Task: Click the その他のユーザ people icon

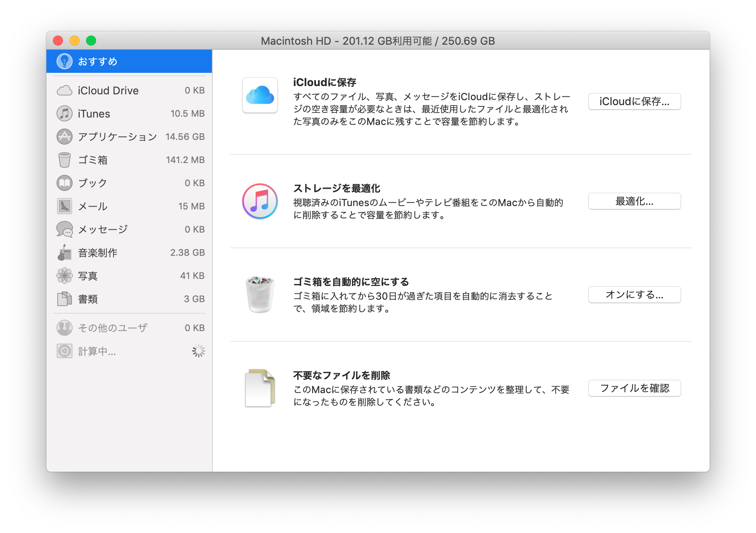Action: coord(65,328)
